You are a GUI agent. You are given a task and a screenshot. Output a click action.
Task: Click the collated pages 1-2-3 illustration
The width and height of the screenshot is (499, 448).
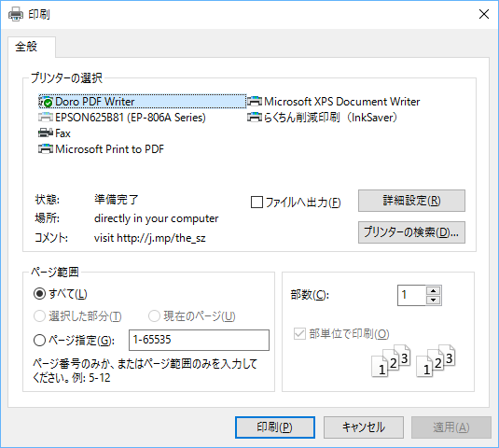(413, 361)
